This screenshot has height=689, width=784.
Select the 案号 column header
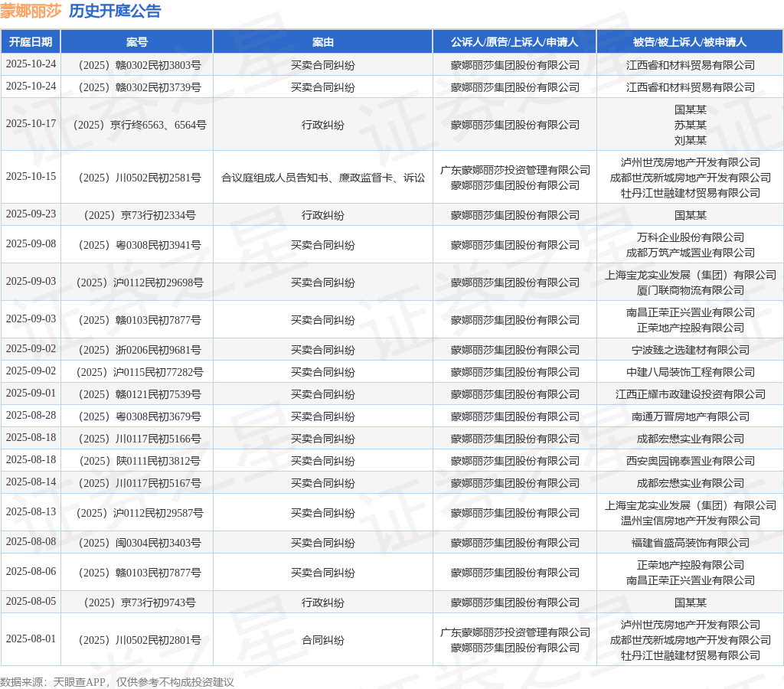pos(137,42)
